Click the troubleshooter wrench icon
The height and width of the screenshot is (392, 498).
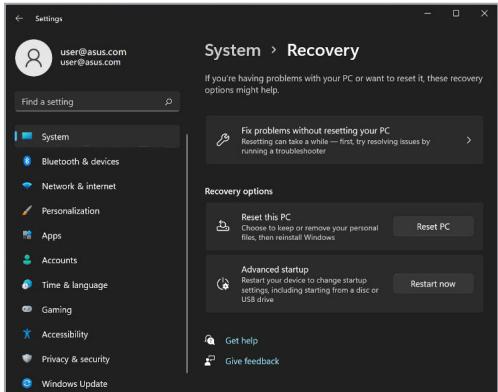pyautogui.click(x=223, y=140)
